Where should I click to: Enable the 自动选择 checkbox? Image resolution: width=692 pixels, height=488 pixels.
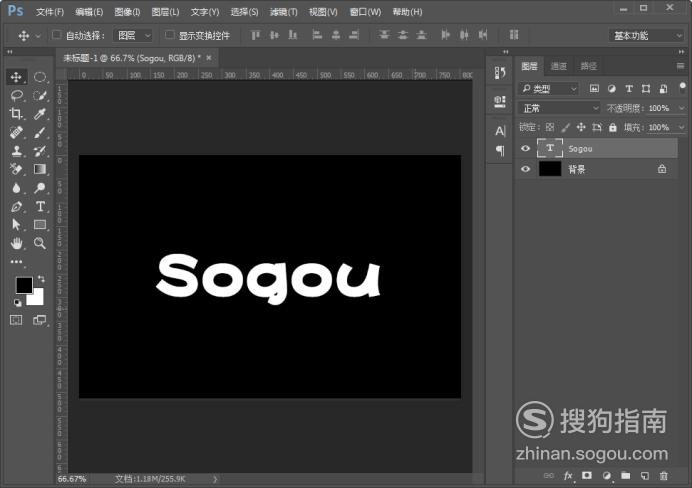pos(56,35)
